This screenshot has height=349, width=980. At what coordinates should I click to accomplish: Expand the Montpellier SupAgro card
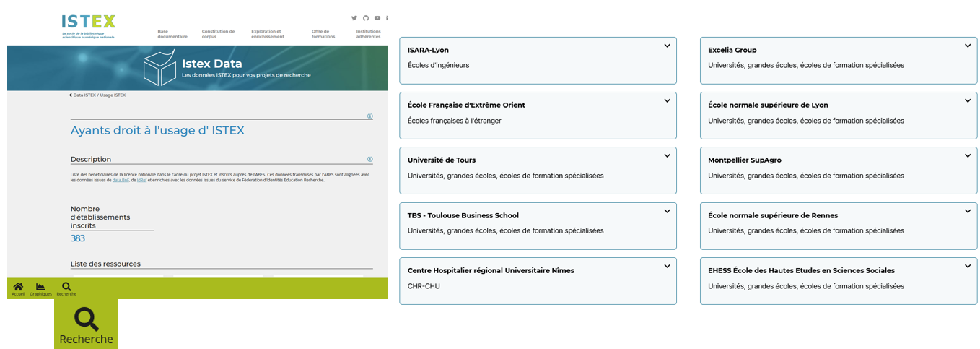(968, 156)
